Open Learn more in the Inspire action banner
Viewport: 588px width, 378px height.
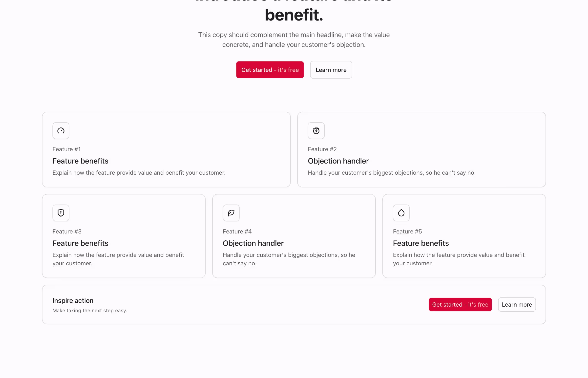[517, 304]
